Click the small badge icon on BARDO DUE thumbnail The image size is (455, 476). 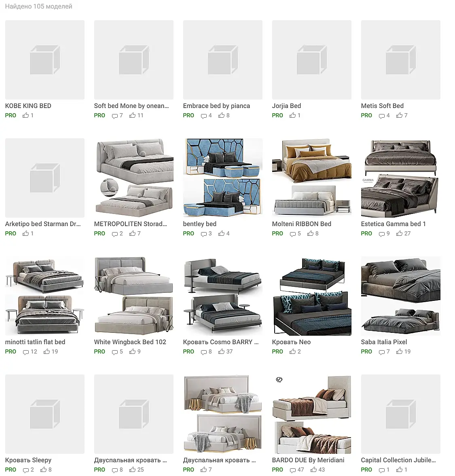click(279, 379)
